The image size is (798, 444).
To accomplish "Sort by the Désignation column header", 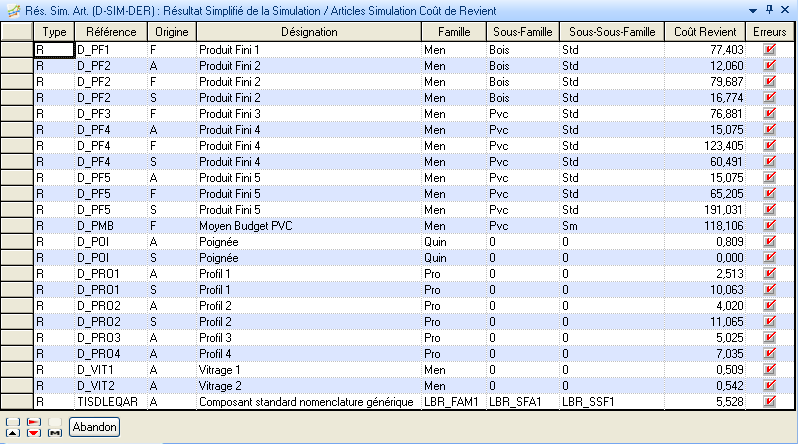I will (x=308, y=32).
